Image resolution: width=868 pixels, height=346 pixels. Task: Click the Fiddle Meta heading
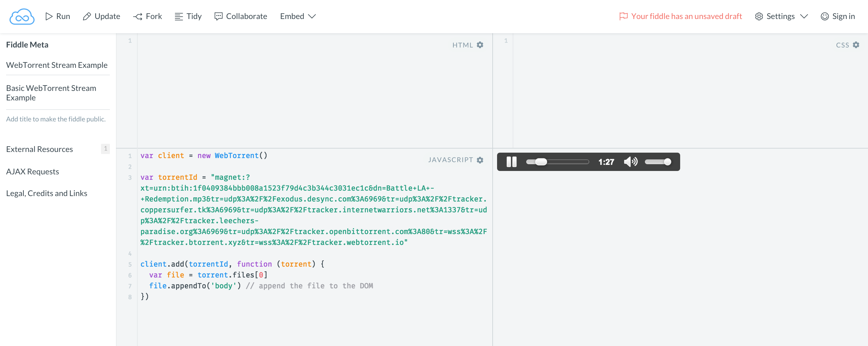pyautogui.click(x=27, y=44)
